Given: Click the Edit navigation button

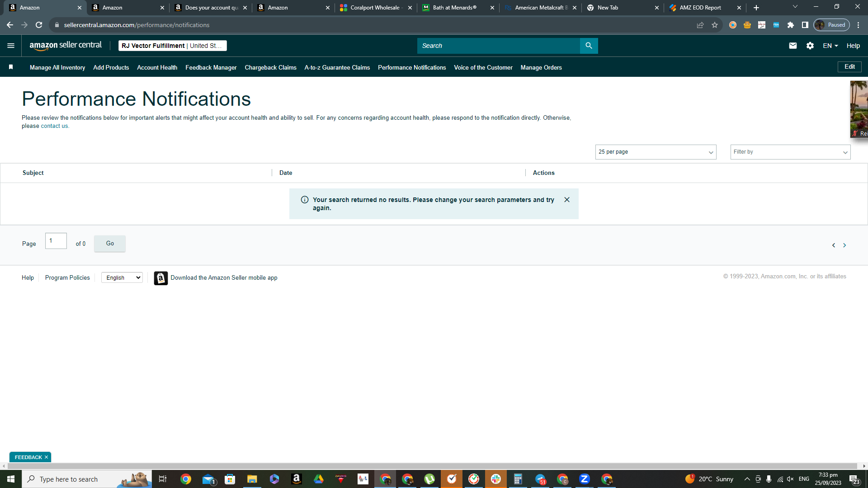Looking at the screenshot, I should [x=850, y=67].
